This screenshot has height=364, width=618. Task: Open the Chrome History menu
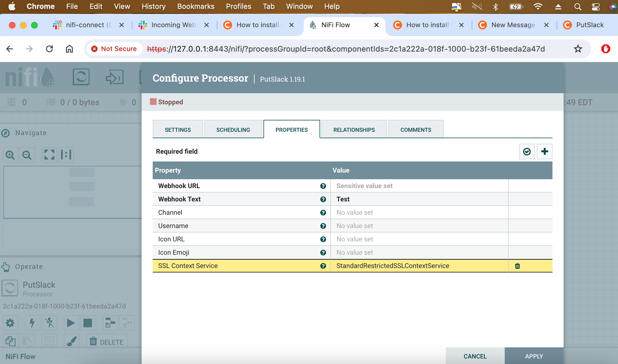point(153,6)
